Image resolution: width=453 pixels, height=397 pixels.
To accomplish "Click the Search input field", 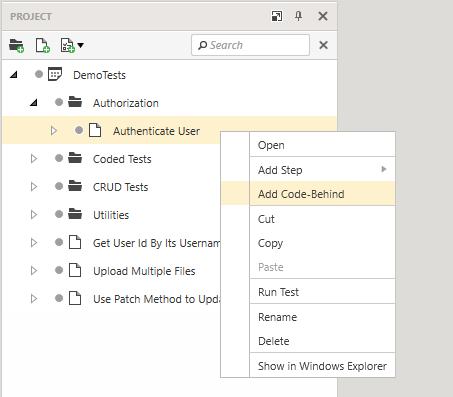I will point(250,45).
